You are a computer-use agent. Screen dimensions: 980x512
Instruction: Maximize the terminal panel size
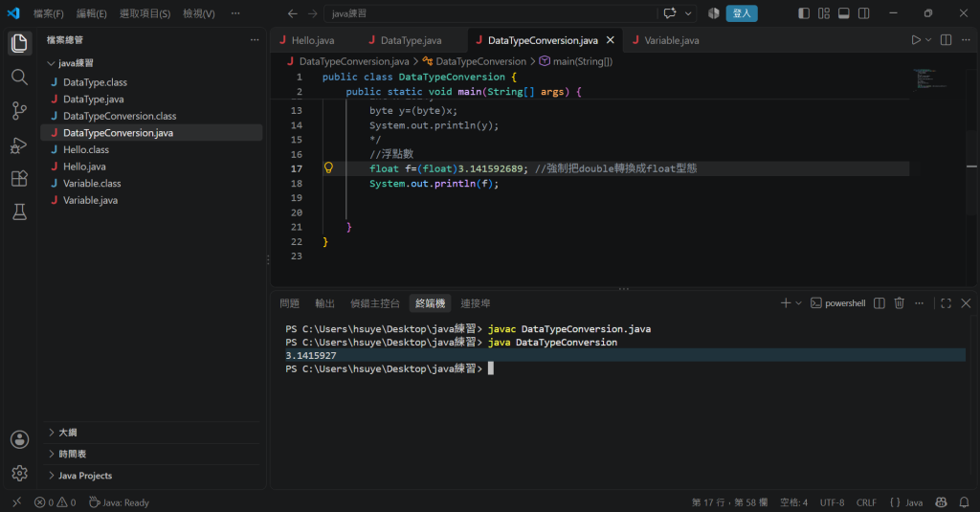tap(946, 303)
